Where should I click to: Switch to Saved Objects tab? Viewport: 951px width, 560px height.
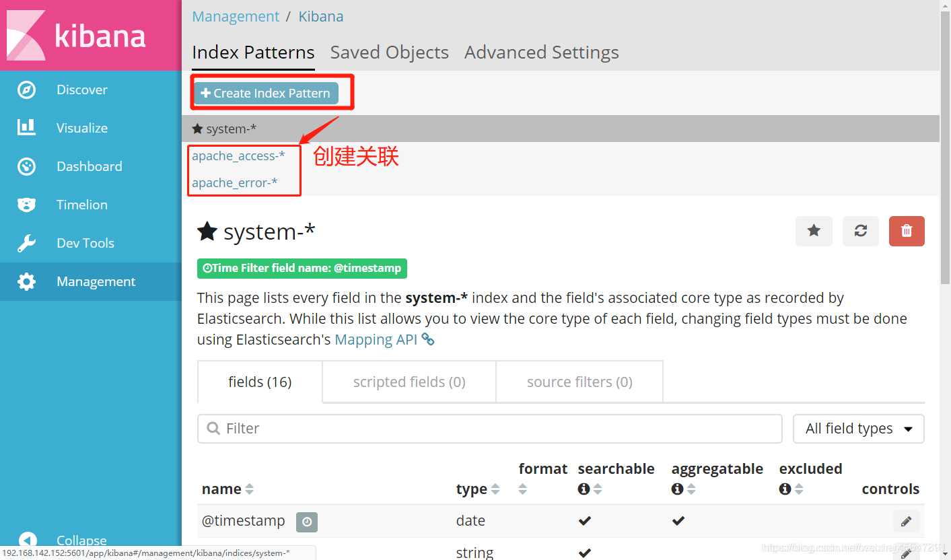[389, 53]
